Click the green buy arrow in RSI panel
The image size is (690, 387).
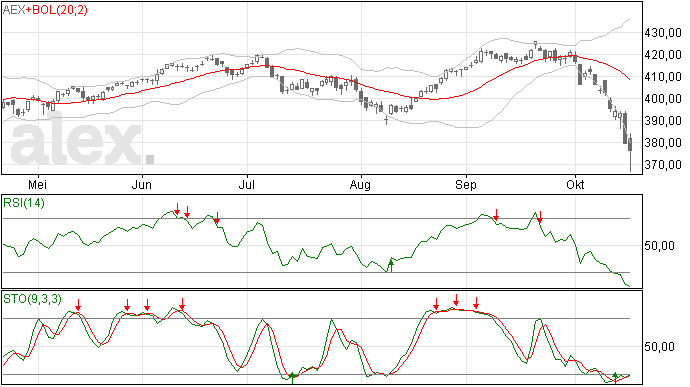(x=390, y=265)
